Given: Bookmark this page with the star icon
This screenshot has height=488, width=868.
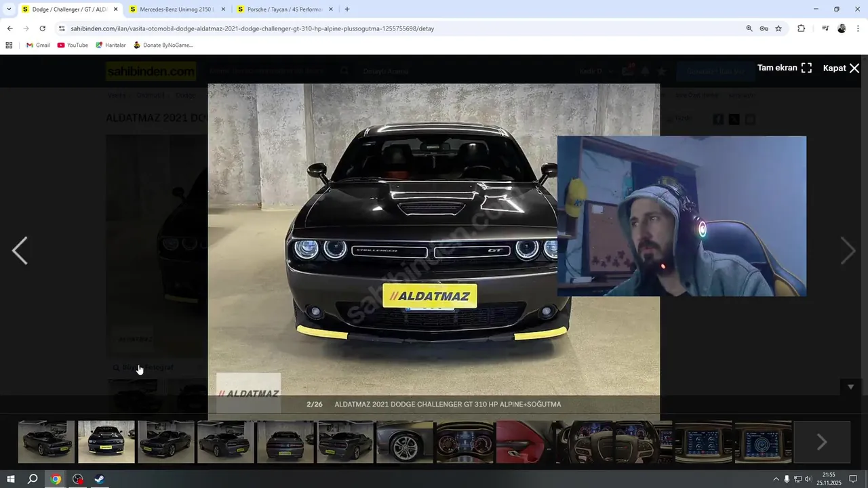Looking at the screenshot, I should click(x=778, y=28).
